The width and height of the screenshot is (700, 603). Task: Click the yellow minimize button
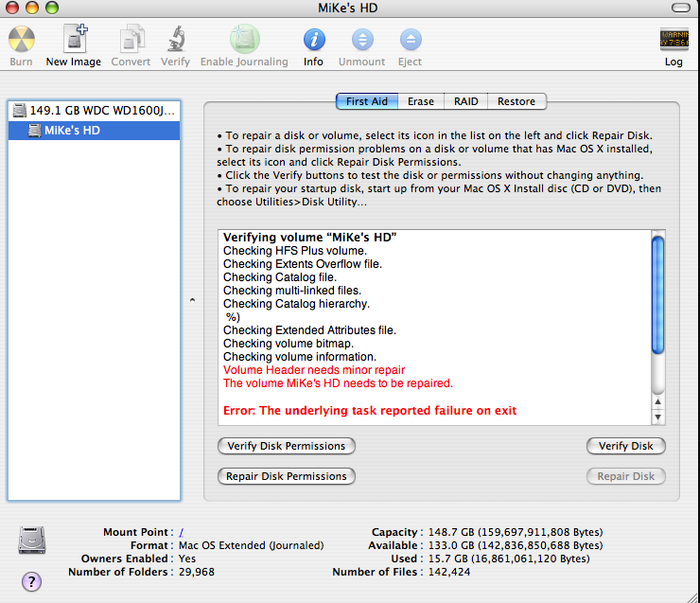32,8
